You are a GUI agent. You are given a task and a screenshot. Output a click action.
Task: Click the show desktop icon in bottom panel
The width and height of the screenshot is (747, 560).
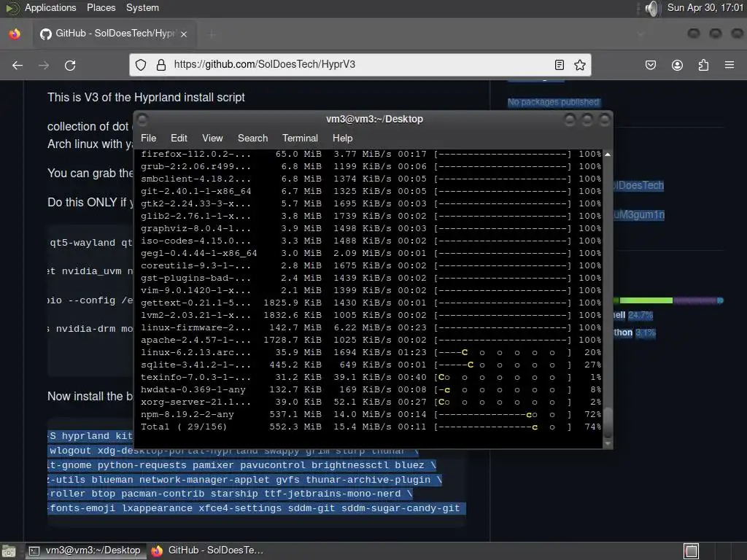pos(9,551)
